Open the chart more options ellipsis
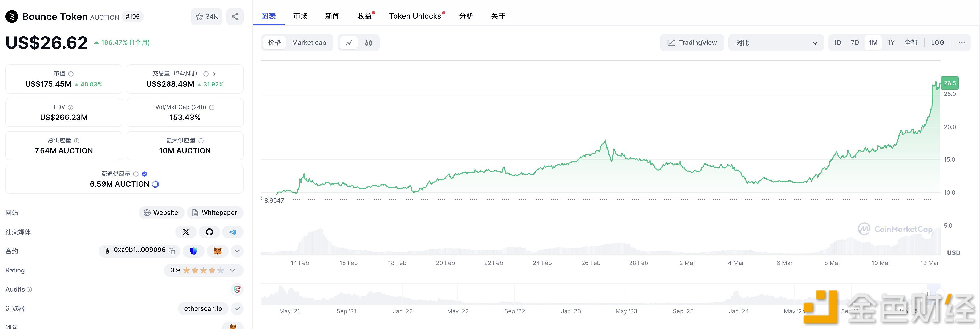The width and height of the screenshot is (980, 329). pyautogui.click(x=962, y=43)
